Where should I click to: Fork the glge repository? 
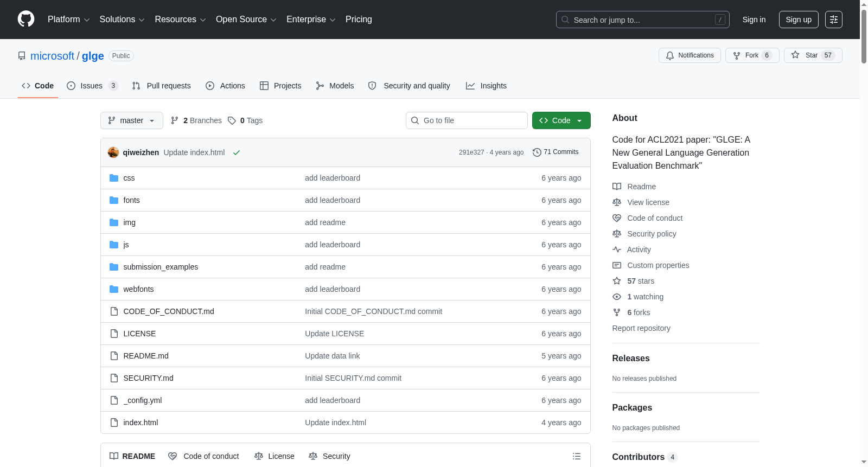tap(752, 55)
